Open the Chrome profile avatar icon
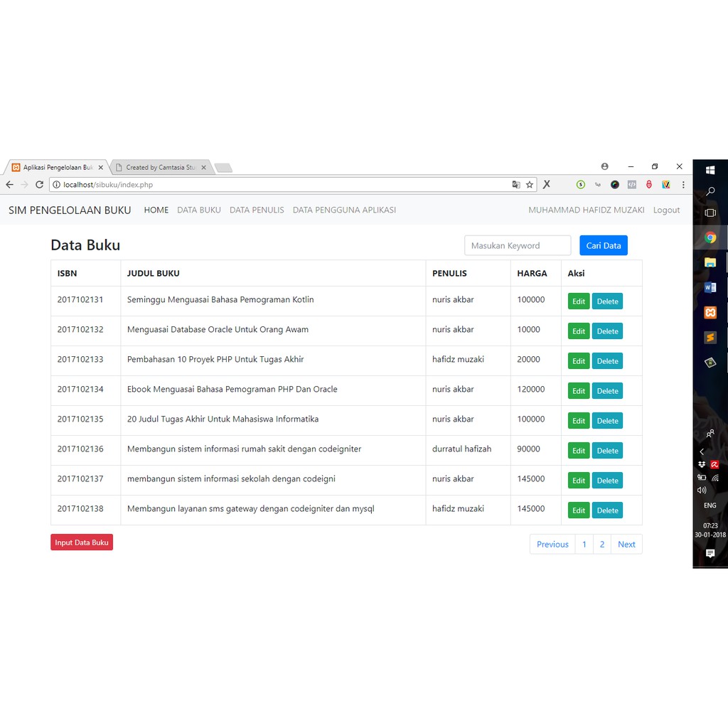The height and width of the screenshot is (728, 728). point(604,166)
